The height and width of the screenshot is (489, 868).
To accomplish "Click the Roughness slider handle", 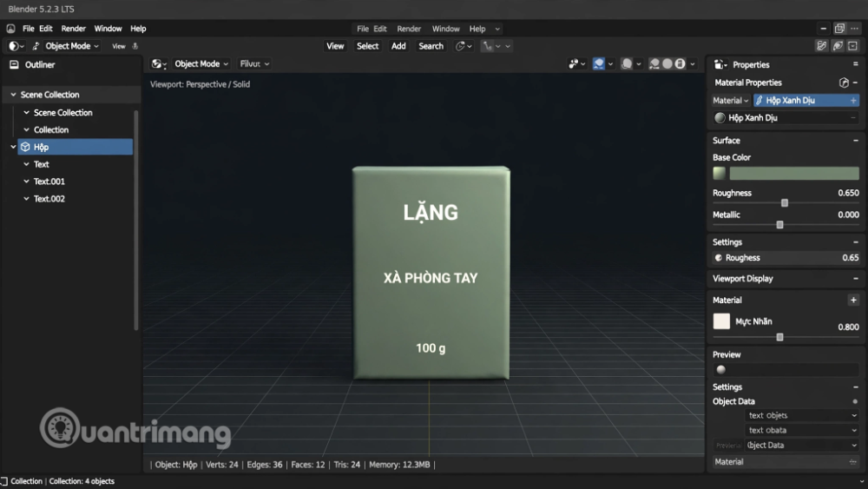I will pyautogui.click(x=784, y=203).
